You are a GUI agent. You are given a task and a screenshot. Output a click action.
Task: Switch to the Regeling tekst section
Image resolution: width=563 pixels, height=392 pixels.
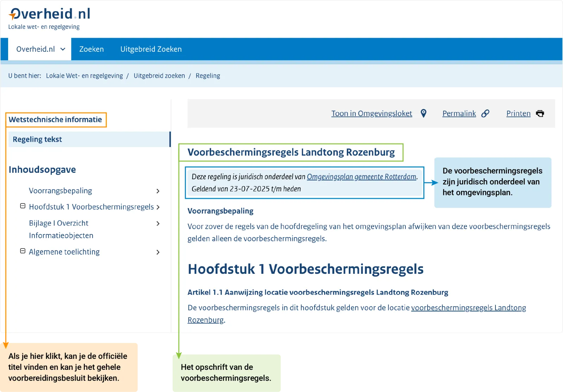coord(37,139)
